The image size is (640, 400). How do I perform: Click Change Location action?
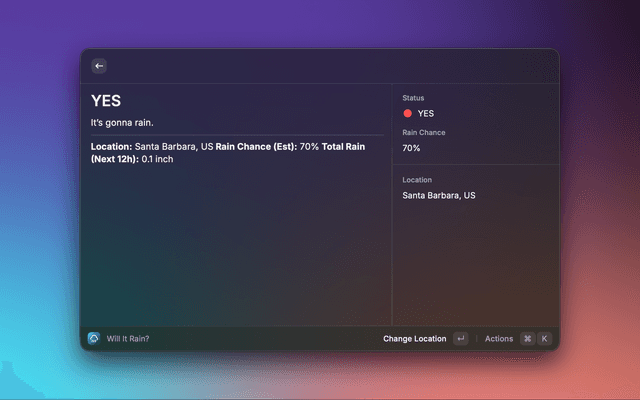click(414, 339)
